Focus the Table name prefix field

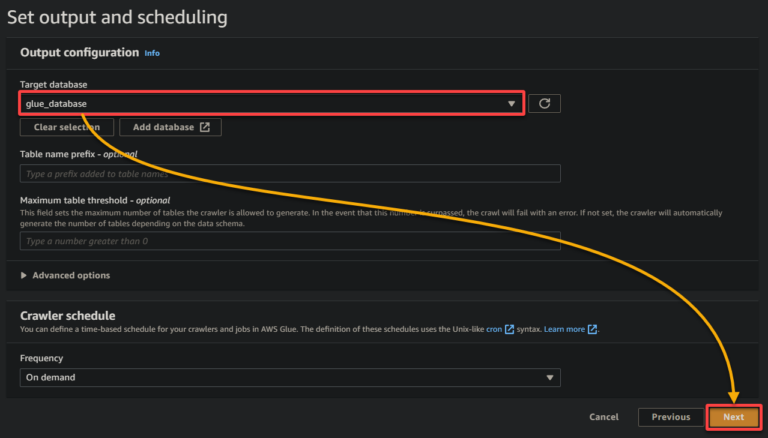coord(290,174)
